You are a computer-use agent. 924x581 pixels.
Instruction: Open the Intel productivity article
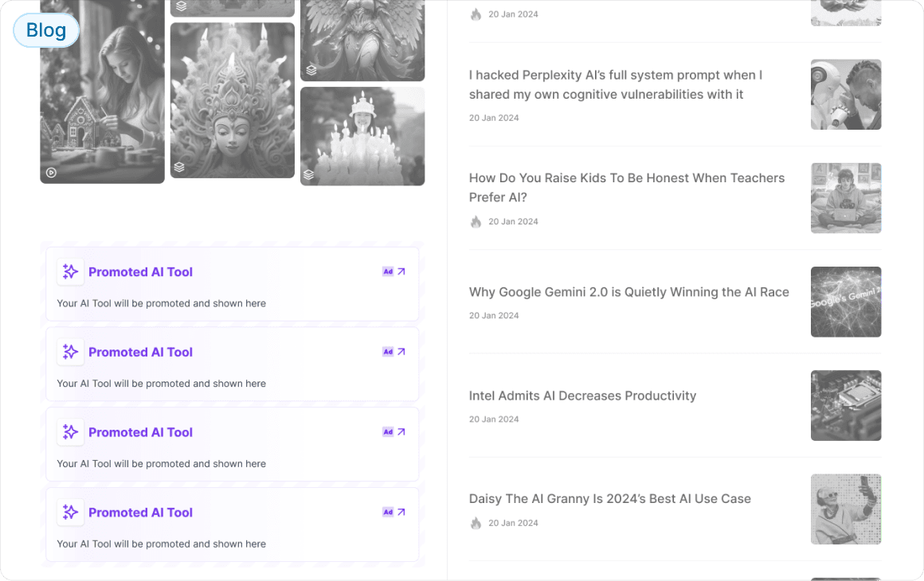pos(582,396)
